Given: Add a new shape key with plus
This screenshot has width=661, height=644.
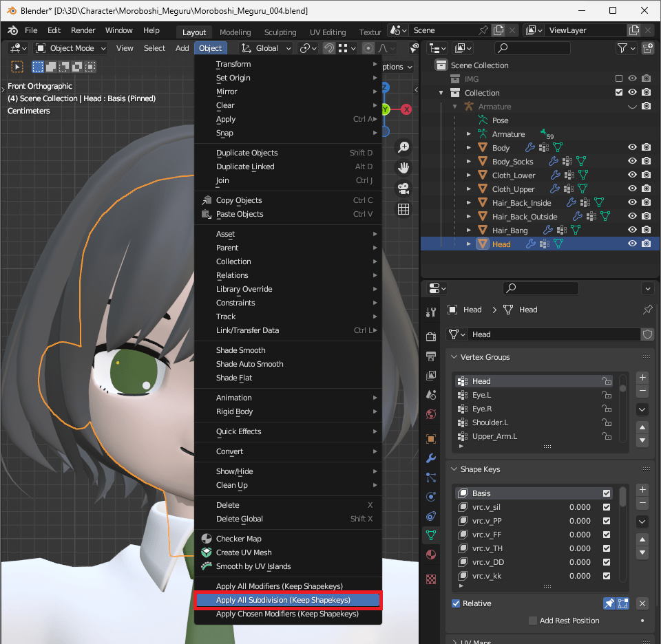Looking at the screenshot, I should click(642, 490).
